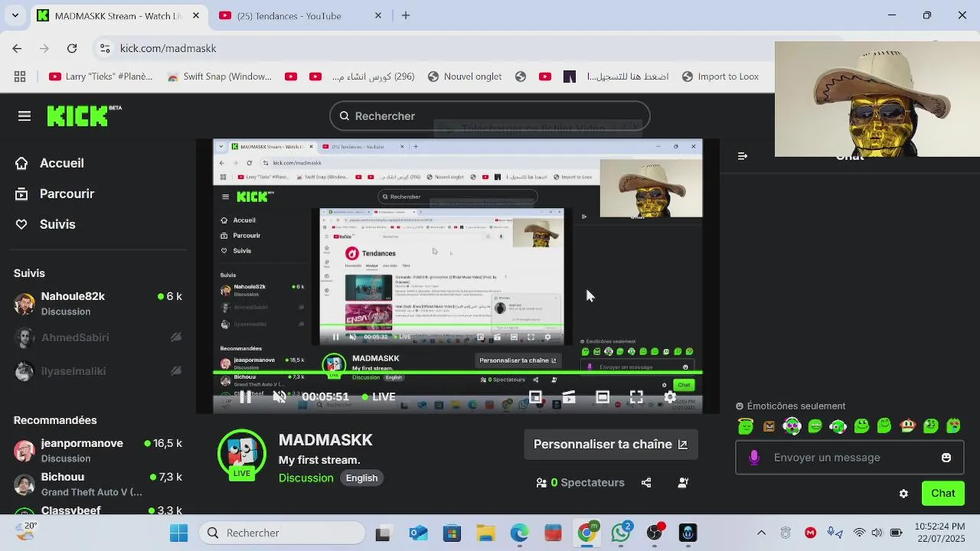Focus the Kick Rechercher search box
The height and width of the screenshot is (551, 980).
pos(490,116)
